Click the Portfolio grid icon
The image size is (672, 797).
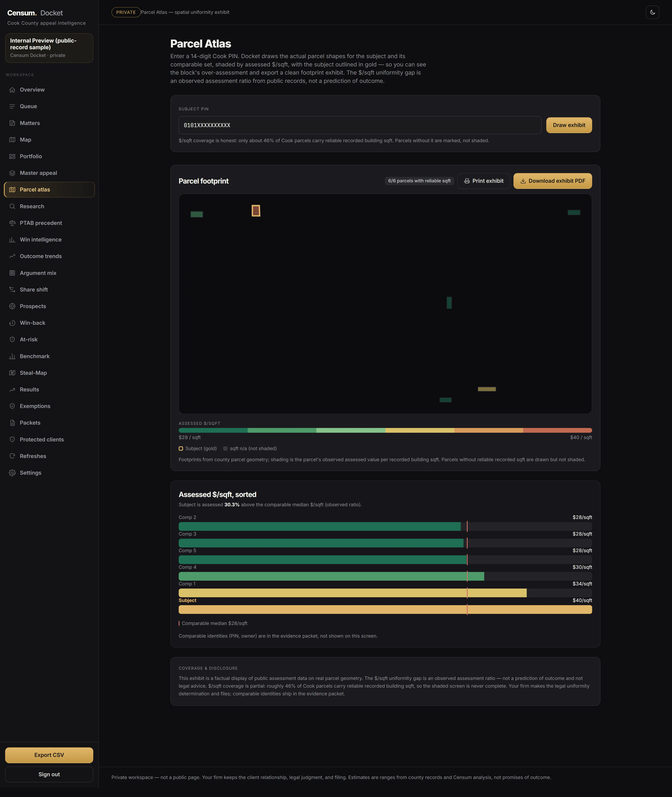click(x=12, y=156)
